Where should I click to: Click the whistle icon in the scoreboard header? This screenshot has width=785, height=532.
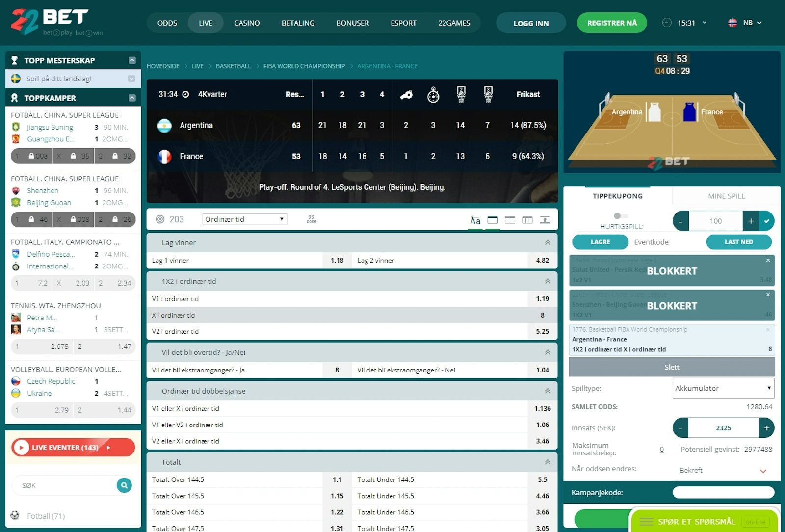[x=406, y=95]
